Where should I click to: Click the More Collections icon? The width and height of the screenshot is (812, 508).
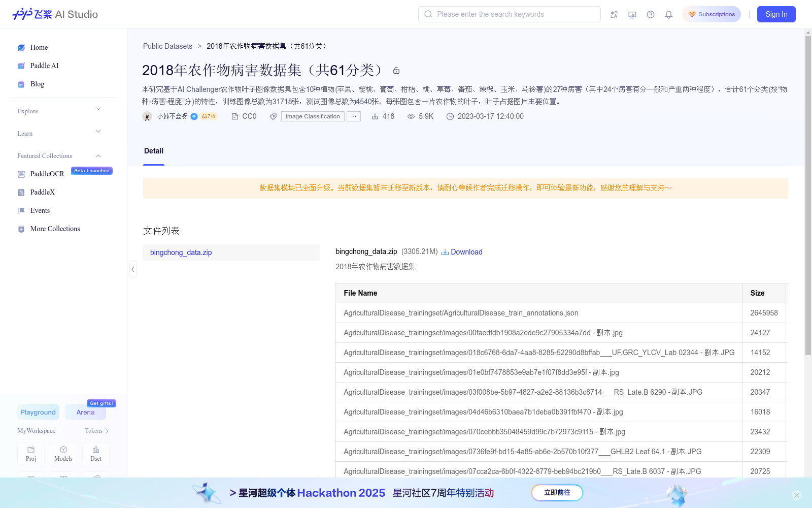pos(21,229)
